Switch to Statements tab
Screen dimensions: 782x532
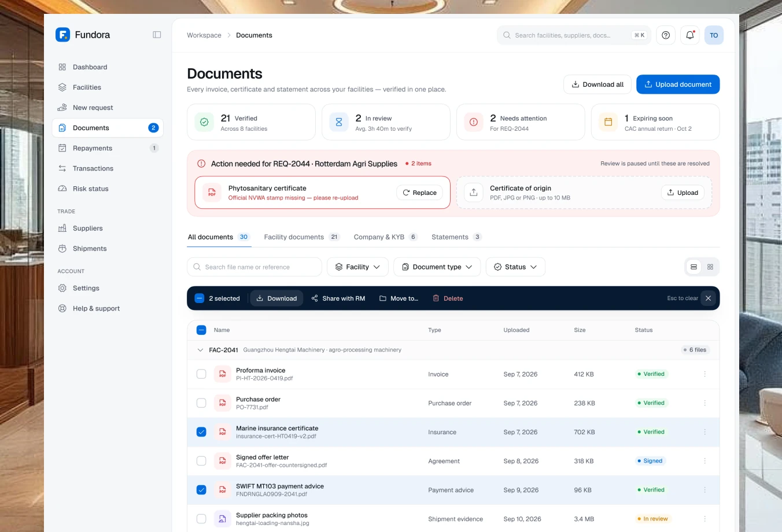point(456,237)
